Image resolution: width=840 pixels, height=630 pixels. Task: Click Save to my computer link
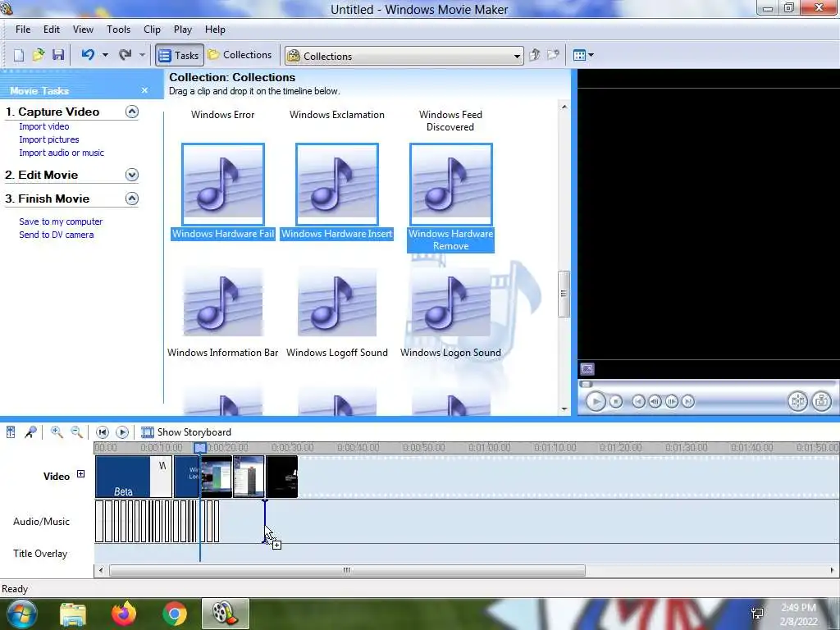tap(61, 221)
